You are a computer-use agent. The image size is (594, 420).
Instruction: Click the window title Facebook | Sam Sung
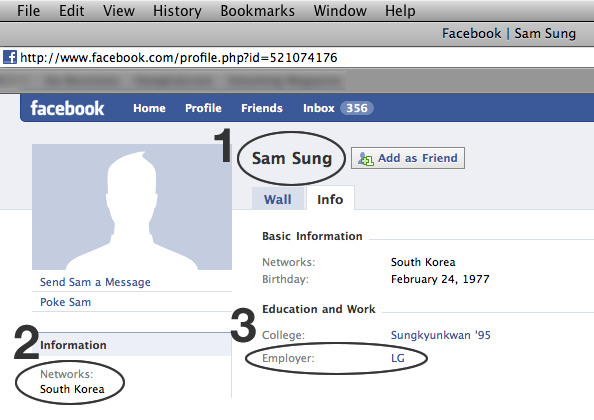[509, 33]
